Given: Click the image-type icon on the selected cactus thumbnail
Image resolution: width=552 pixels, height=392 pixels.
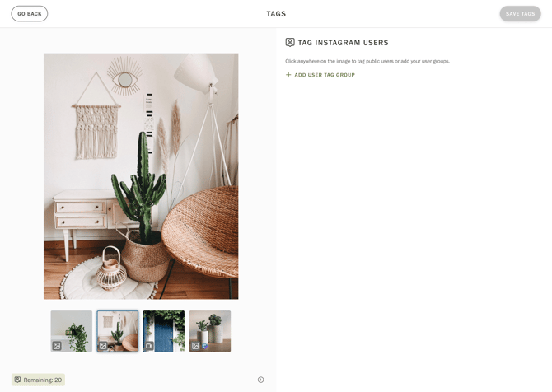Looking at the screenshot, I should [x=103, y=346].
